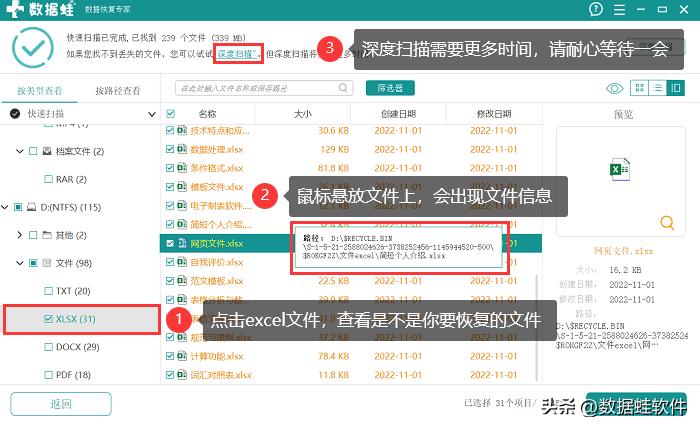Switch to detail pane view
Image resolution: width=700 pixels, height=428 pixels.
675,88
